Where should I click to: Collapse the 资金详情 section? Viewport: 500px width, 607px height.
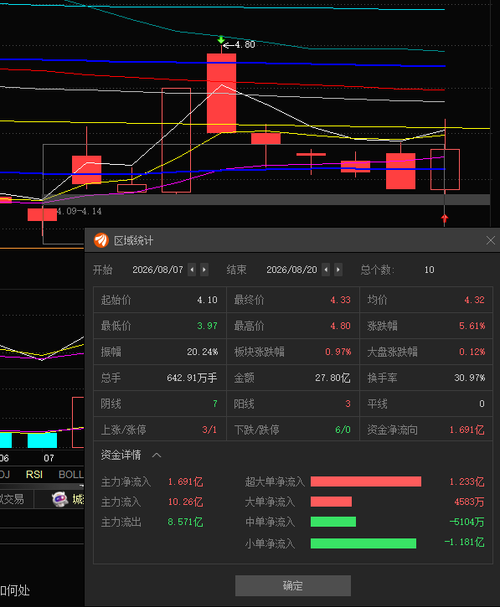pyautogui.click(x=157, y=455)
